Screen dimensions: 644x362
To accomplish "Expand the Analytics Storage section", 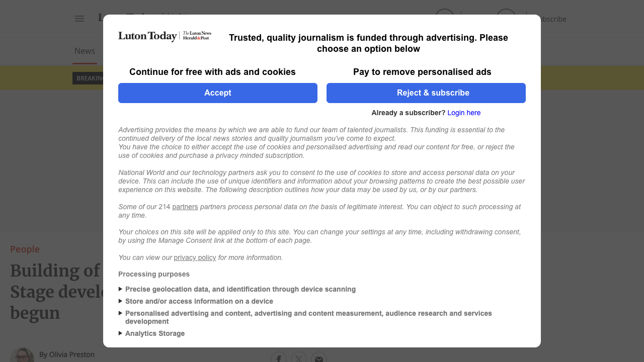I will click(x=120, y=333).
